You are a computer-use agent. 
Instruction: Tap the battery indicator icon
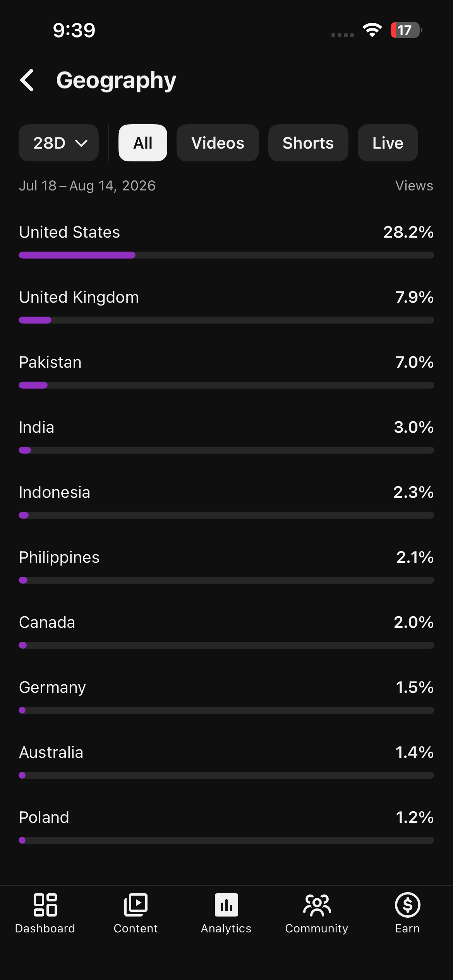[x=406, y=30]
